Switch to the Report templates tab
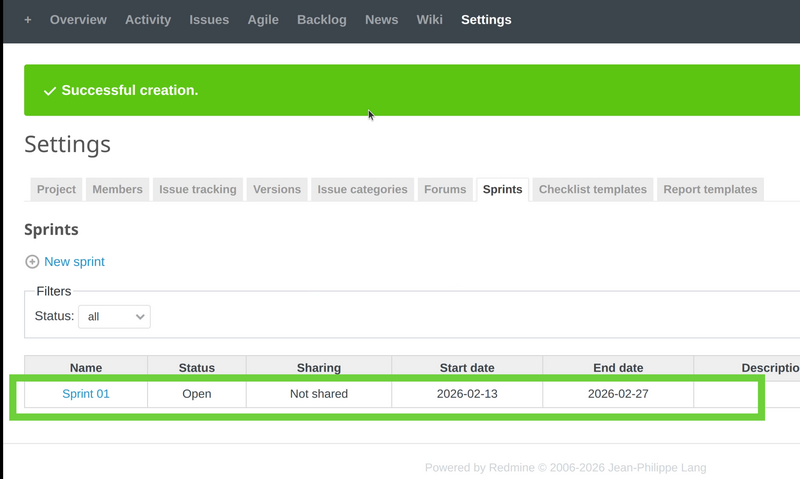Image resolution: width=800 pixels, height=479 pixels. pyautogui.click(x=711, y=189)
